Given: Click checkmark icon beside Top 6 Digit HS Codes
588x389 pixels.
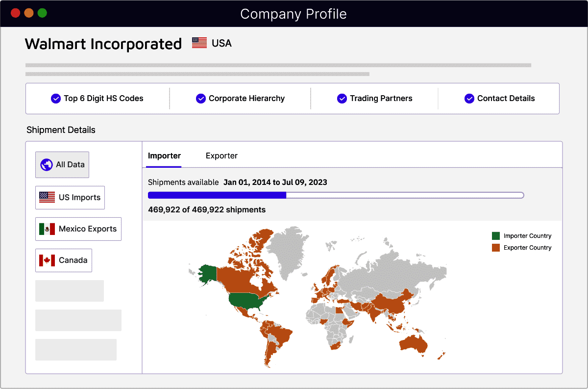Looking at the screenshot, I should click(56, 99).
